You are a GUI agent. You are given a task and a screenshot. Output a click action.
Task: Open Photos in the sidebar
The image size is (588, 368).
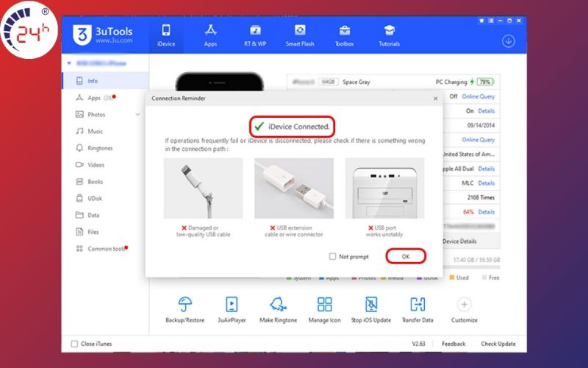tap(105, 115)
